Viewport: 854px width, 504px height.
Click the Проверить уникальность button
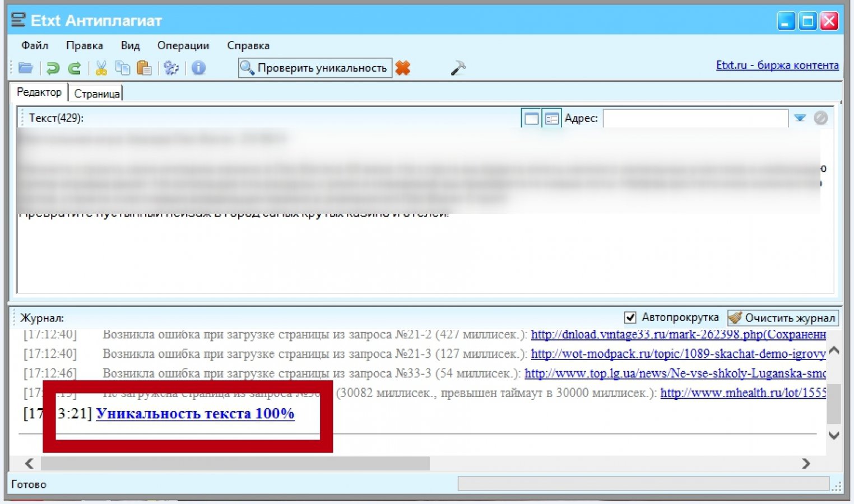pyautogui.click(x=315, y=68)
